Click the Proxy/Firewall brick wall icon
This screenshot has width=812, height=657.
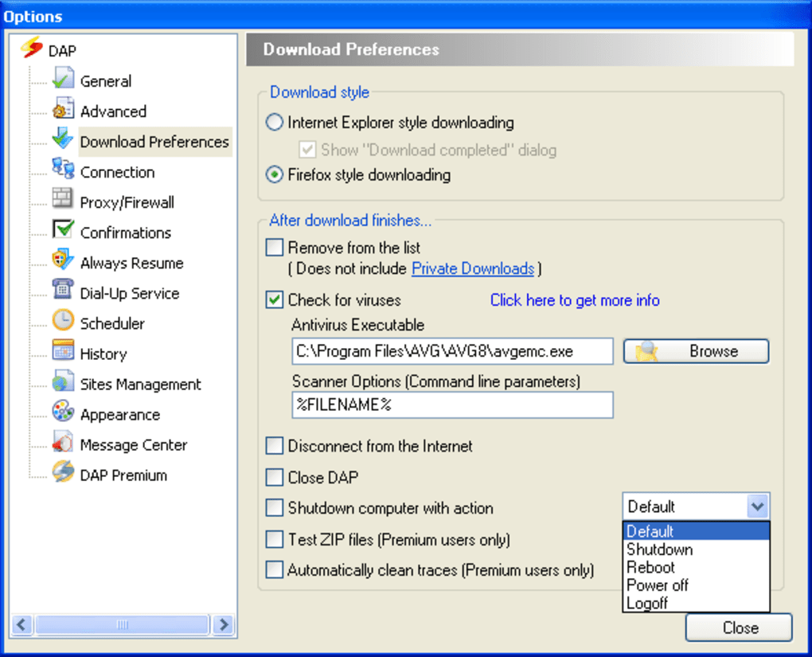[63, 201]
